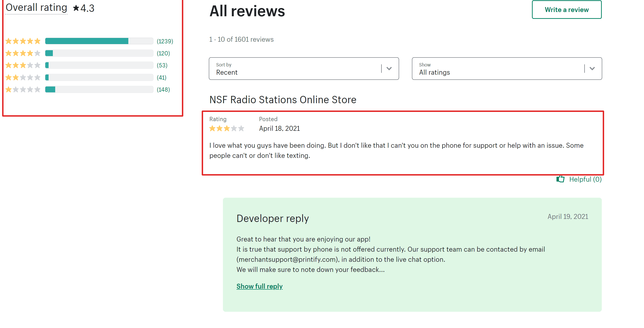Screen dimensions: 644x328
Task: Click the Sort by dropdown chevron arrow
Action: 389,68
